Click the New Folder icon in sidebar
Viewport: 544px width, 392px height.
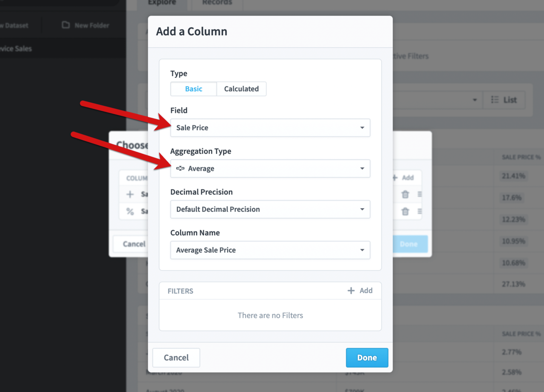coord(65,25)
